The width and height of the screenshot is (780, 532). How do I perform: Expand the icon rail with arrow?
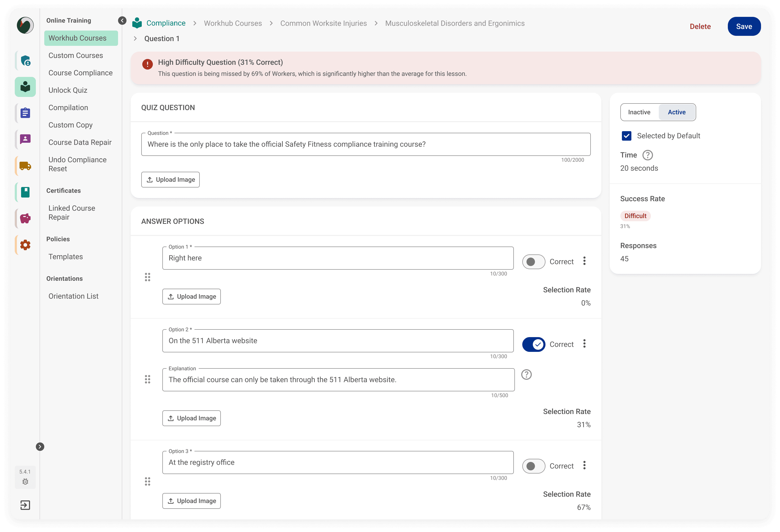[40, 446]
